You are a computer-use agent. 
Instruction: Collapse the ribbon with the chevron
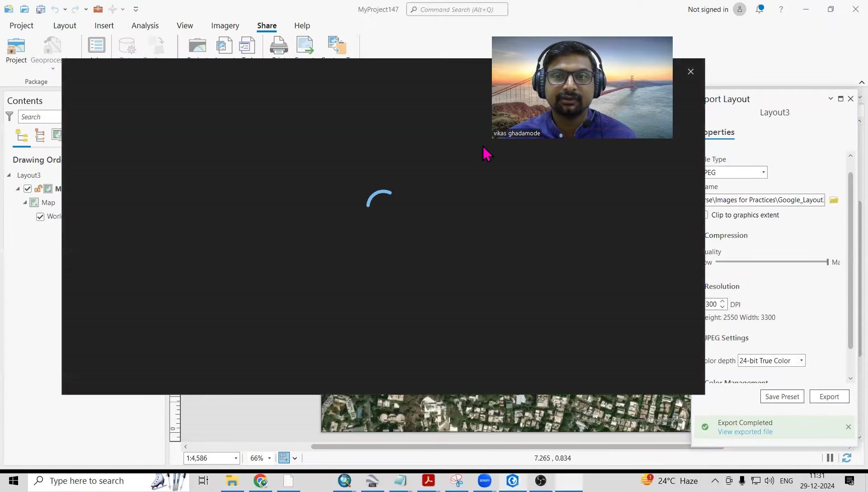click(x=862, y=82)
